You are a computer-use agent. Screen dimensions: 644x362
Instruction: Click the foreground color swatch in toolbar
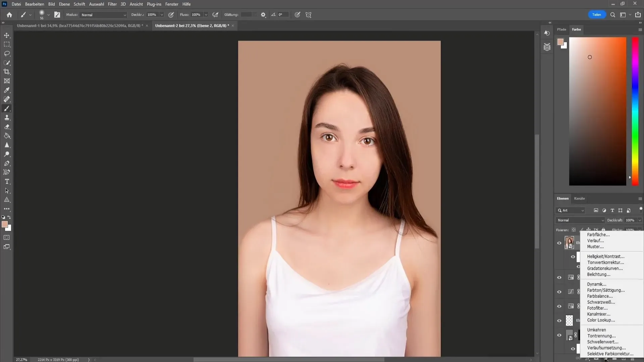[x=4, y=224]
